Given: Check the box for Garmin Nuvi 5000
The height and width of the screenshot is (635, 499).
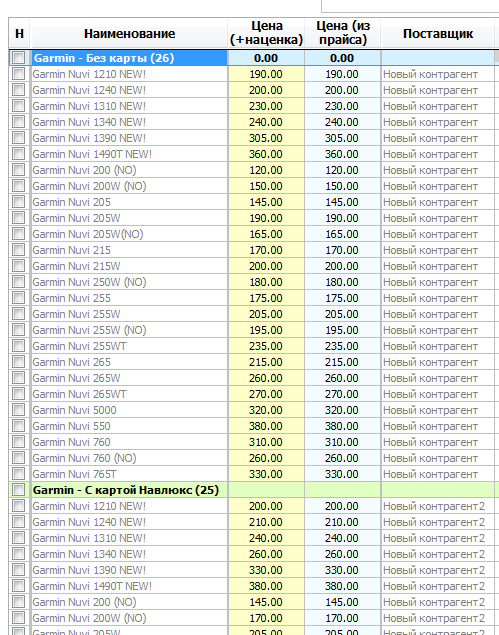Looking at the screenshot, I should [19, 410].
